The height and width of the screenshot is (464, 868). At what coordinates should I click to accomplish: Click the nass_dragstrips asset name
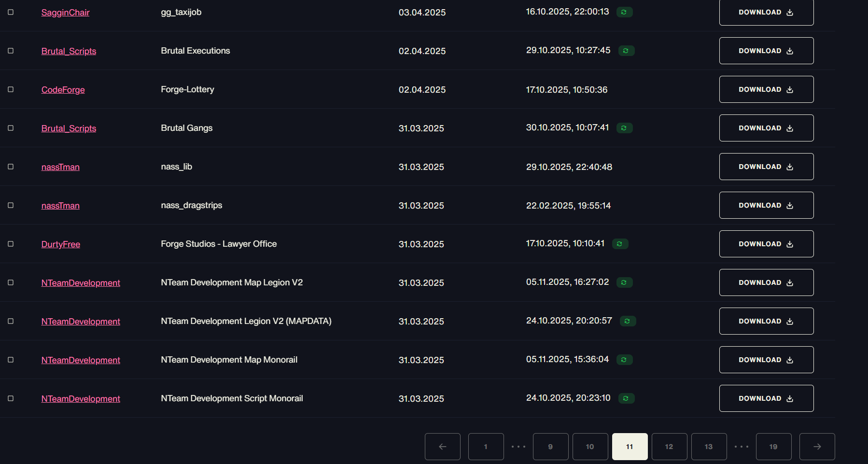[192, 205]
